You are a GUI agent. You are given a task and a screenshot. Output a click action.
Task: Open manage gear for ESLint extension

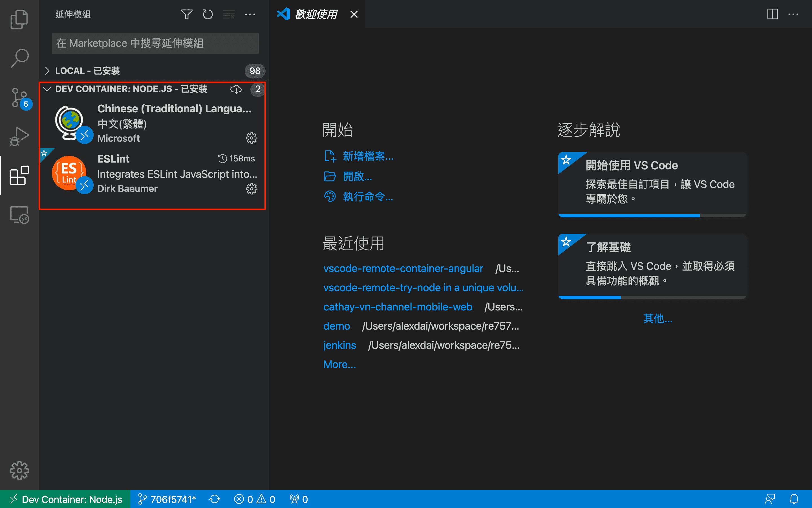pyautogui.click(x=252, y=189)
